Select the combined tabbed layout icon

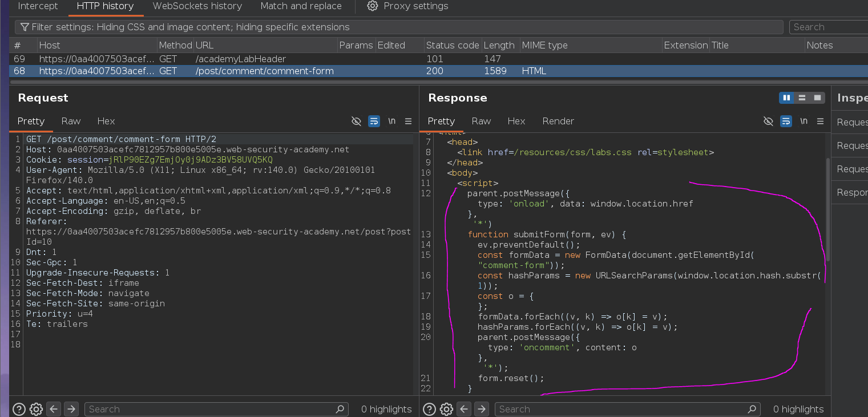point(818,98)
